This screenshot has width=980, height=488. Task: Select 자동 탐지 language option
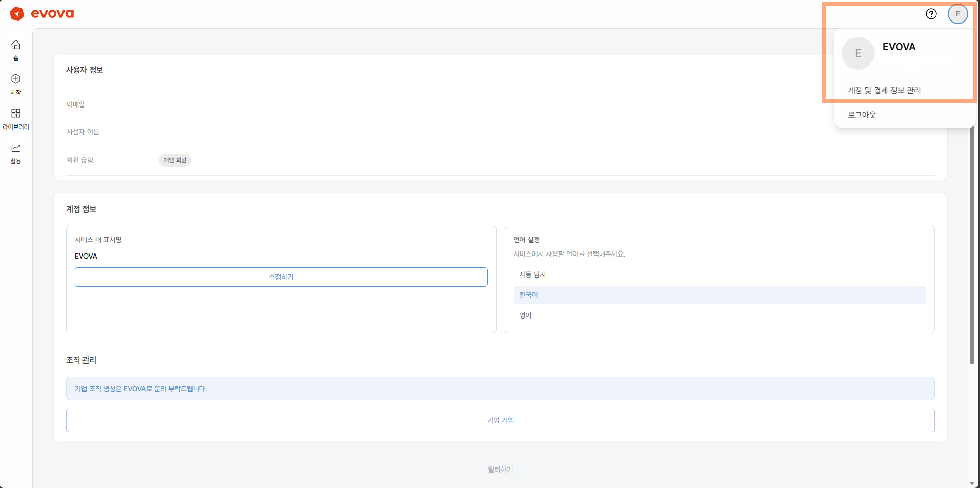532,274
